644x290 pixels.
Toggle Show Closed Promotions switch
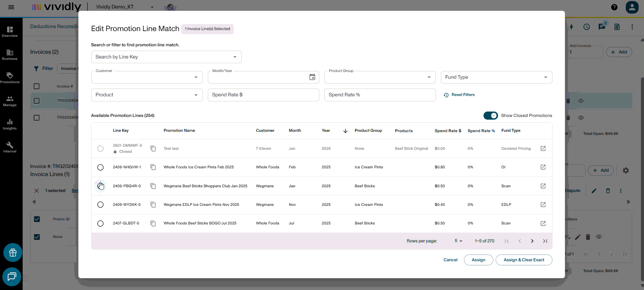[x=491, y=116]
